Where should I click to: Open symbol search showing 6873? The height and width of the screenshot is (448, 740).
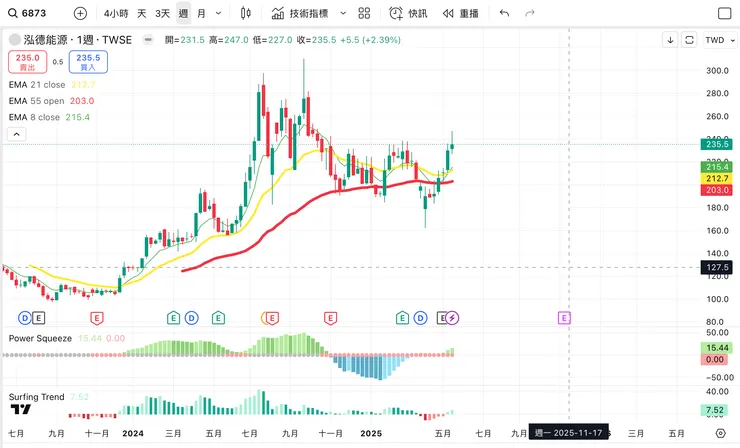[x=27, y=13]
